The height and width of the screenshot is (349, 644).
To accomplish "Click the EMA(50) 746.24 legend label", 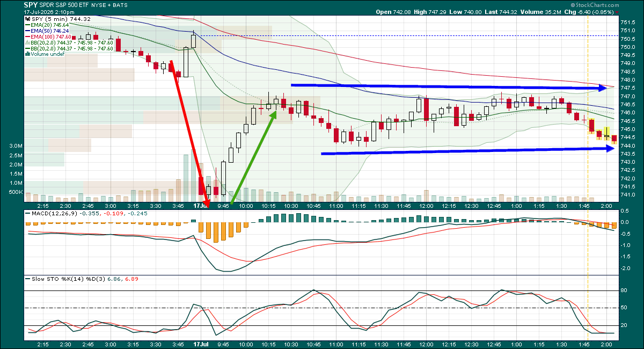I will 50,31.
